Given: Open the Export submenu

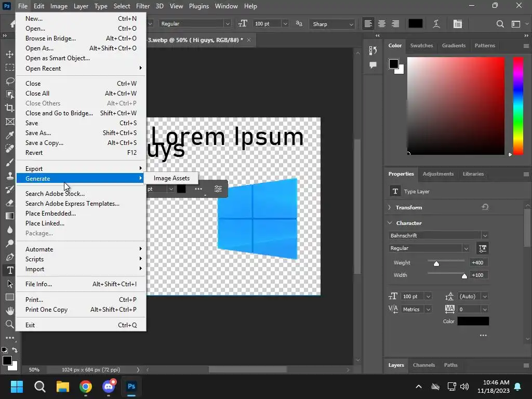Looking at the screenshot, I should pyautogui.click(x=81, y=169).
